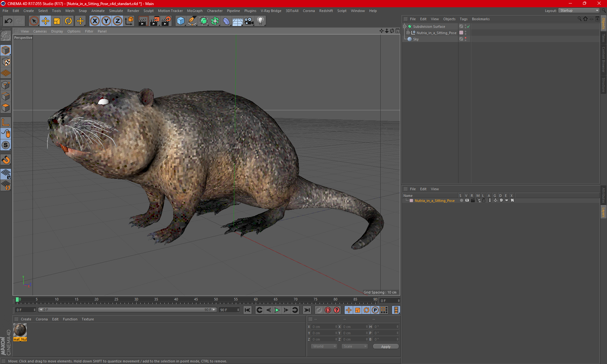Add Floor environment object icon

(237, 21)
